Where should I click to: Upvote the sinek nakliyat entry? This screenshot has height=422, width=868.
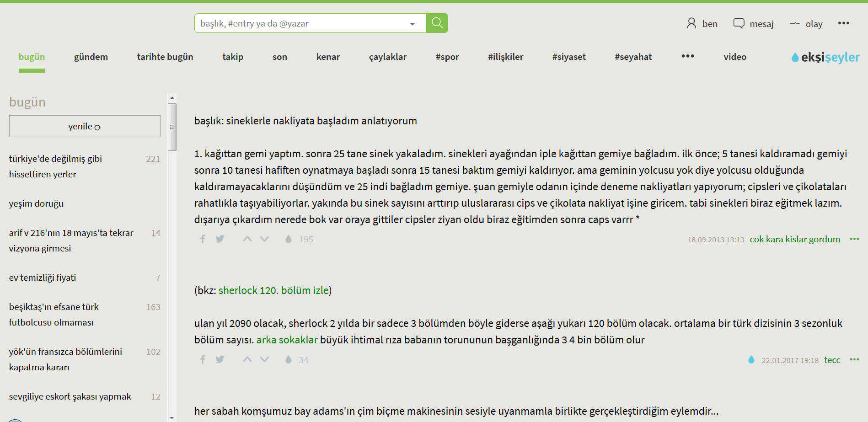(x=247, y=239)
